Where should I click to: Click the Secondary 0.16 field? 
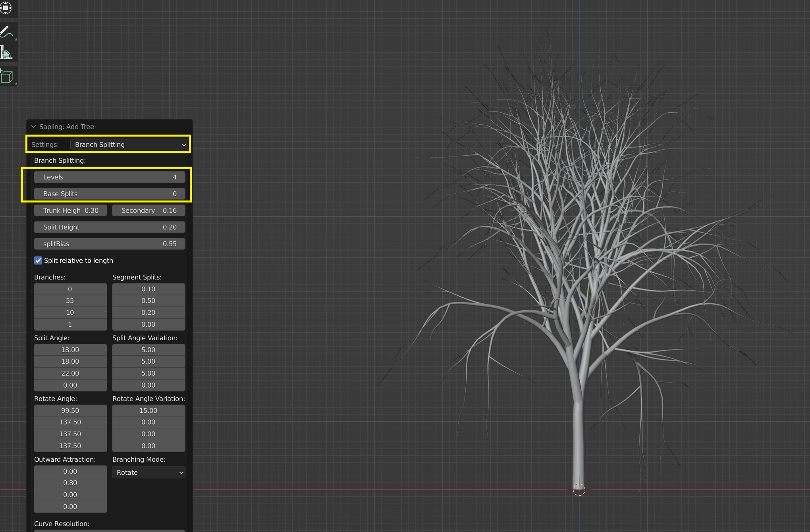[x=148, y=210]
